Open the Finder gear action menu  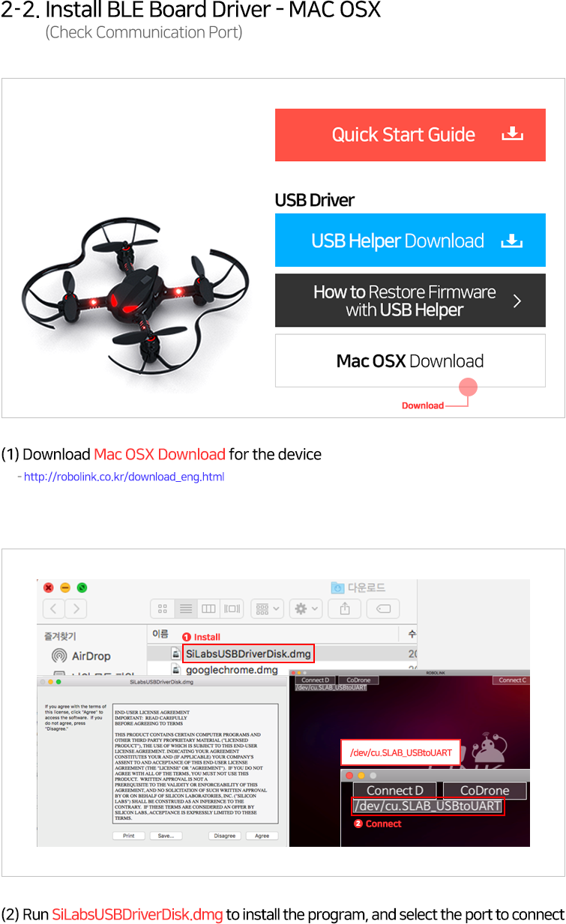pos(307,609)
